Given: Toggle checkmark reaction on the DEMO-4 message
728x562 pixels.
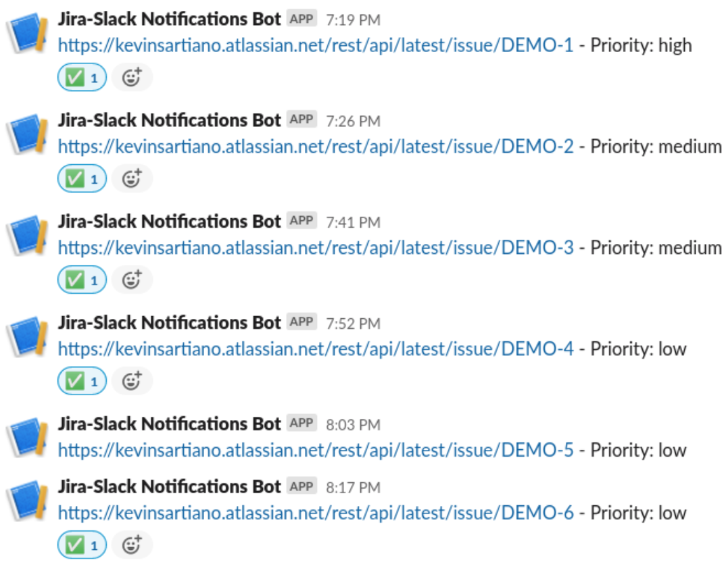Looking at the screenshot, I should [x=82, y=382].
